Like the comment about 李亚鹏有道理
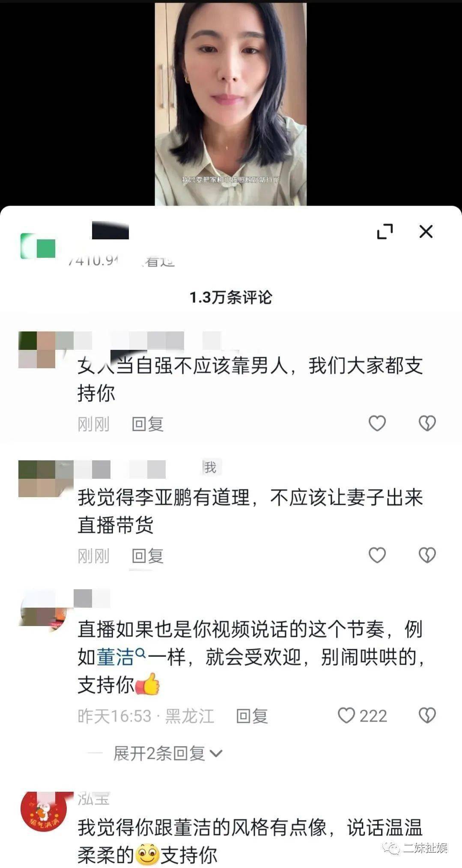Screen dimensions: 462x868 377,555
